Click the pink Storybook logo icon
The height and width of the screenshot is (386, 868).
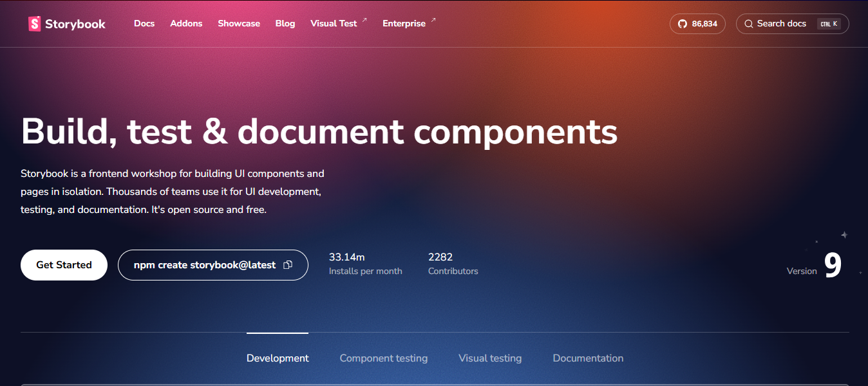[34, 24]
